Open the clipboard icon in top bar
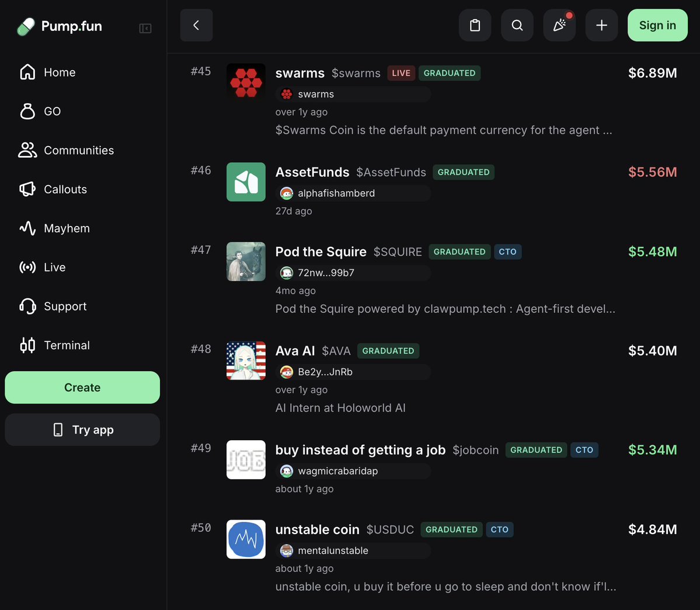700x610 pixels. (x=475, y=25)
